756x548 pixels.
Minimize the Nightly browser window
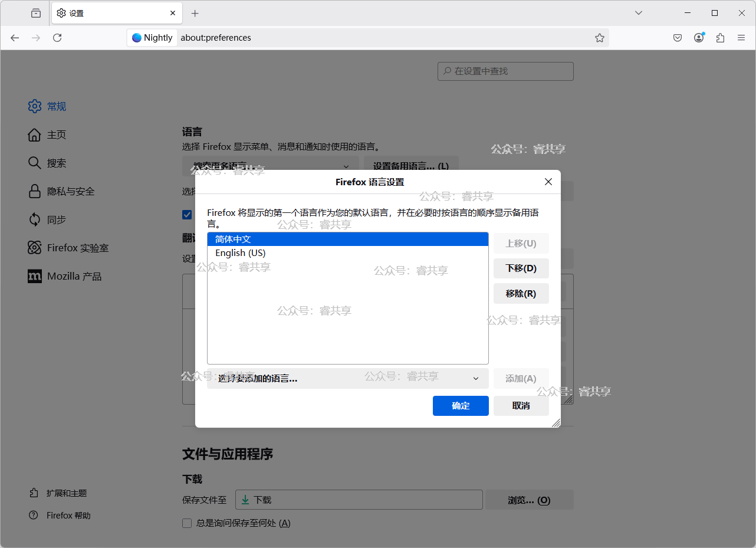(x=688, y=13)
